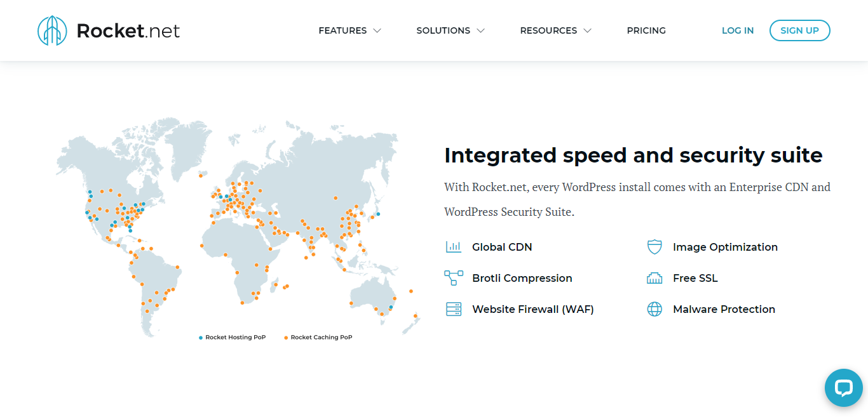Click the Rocket Caching PoP orange legend dot

coord(286,338)
